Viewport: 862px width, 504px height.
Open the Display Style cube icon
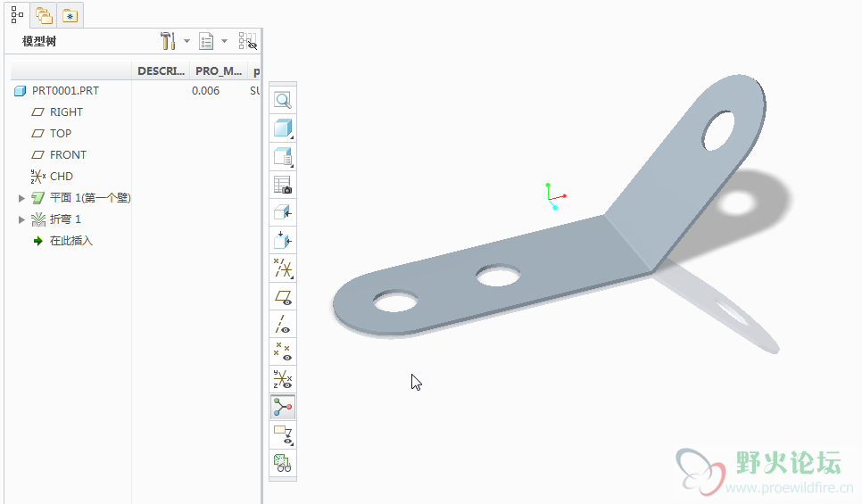click(x=283, y=128)
